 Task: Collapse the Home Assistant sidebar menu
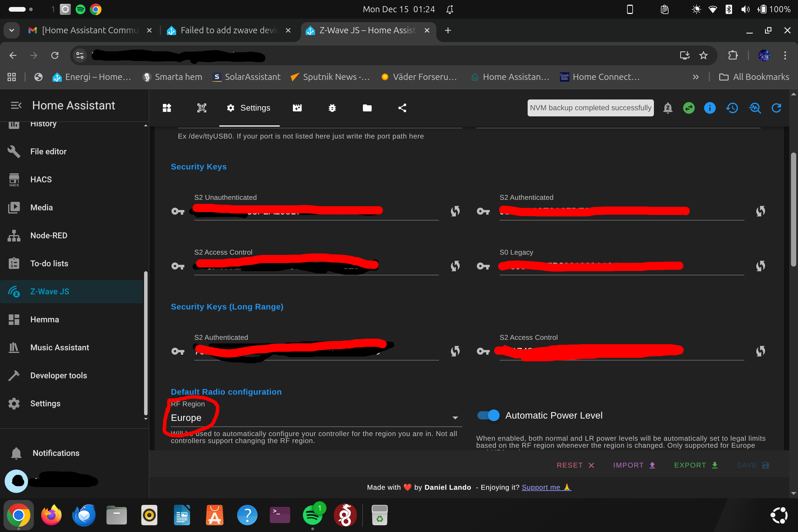click(16, 106)
